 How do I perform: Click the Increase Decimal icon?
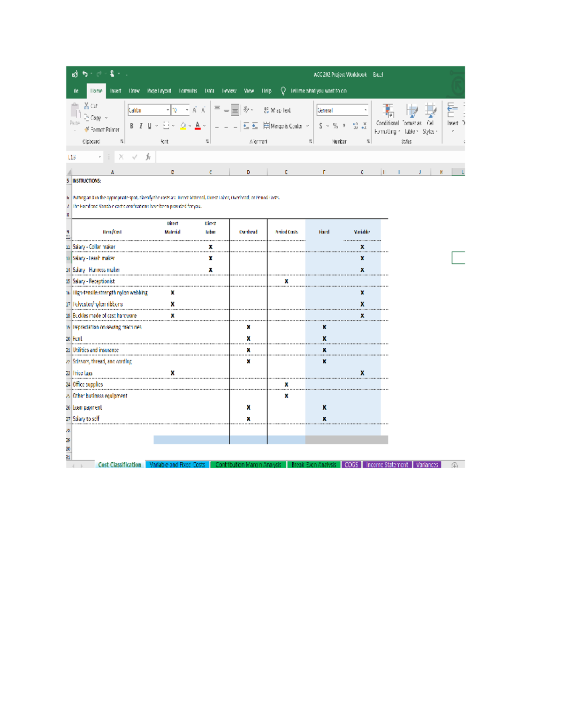[x=356, y=126]
